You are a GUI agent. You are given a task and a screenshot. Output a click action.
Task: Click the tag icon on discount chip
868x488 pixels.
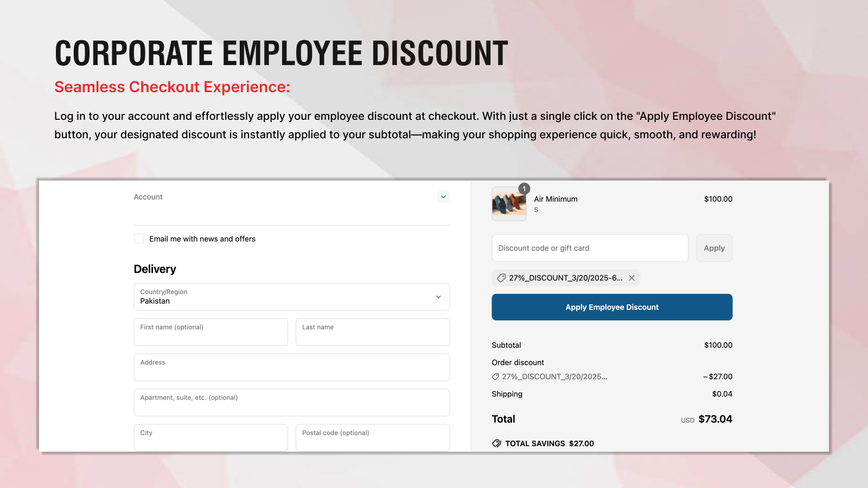click(x=501, y=278)
